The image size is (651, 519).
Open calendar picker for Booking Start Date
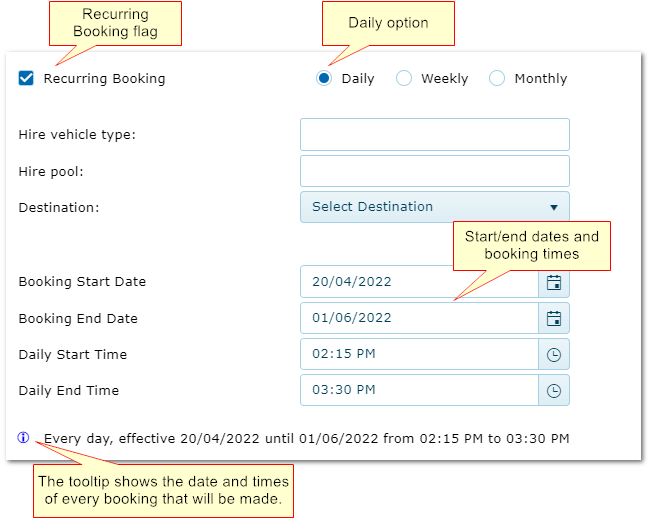(x=554, y=282)
